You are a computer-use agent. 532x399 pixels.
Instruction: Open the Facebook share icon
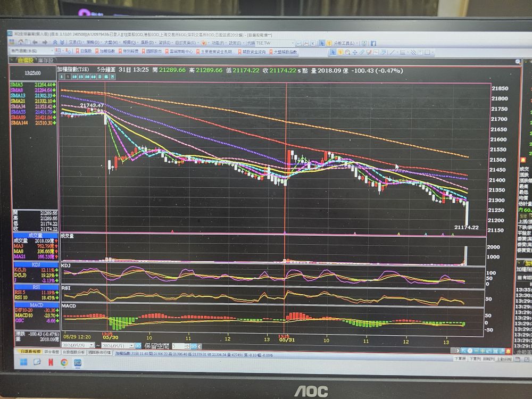(x=373, y=44)
